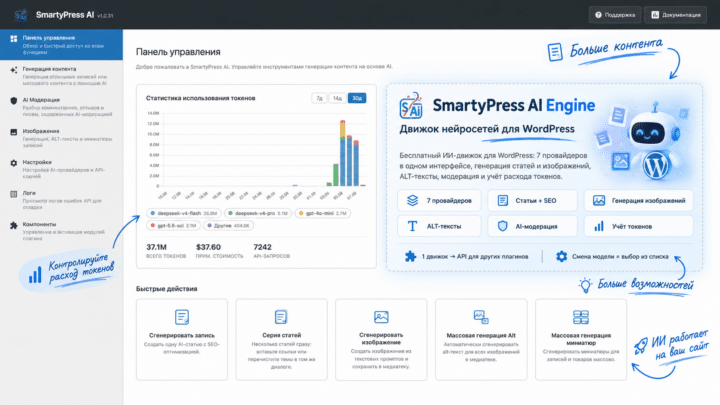Click the Сгенерировать изображение card
Viewport: 720px width, 405px height.
click(381, 339)
